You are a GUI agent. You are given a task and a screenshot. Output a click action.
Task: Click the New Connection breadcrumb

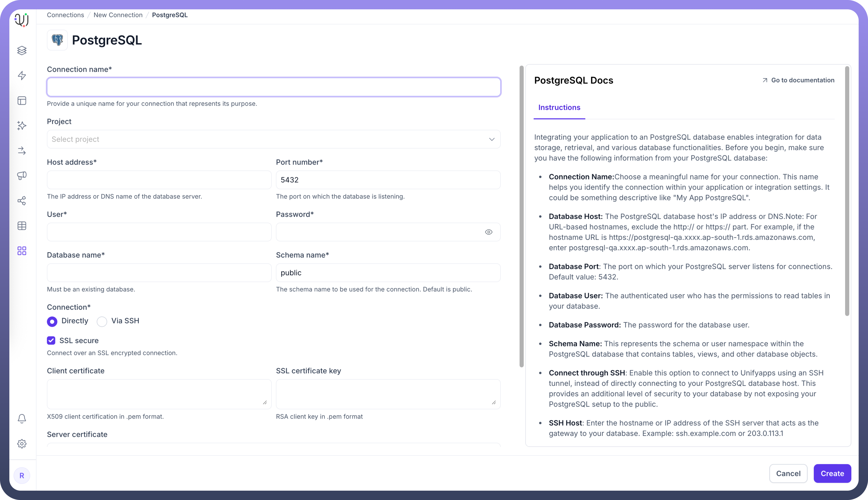(x=118, y=15)
